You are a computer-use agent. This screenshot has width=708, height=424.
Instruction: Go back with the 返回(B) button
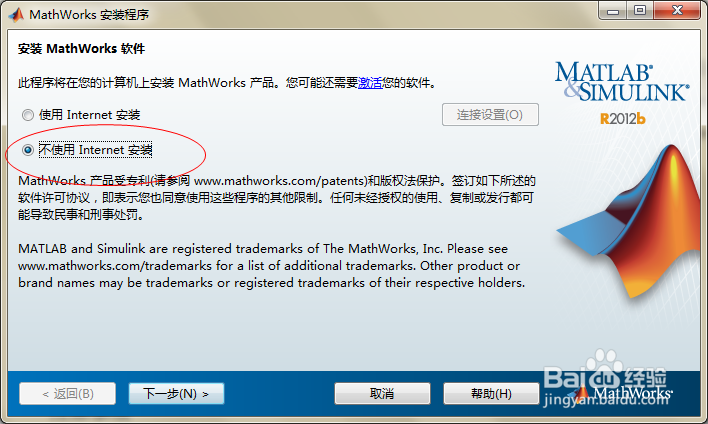pyautogui.click(x=67, y=394)
